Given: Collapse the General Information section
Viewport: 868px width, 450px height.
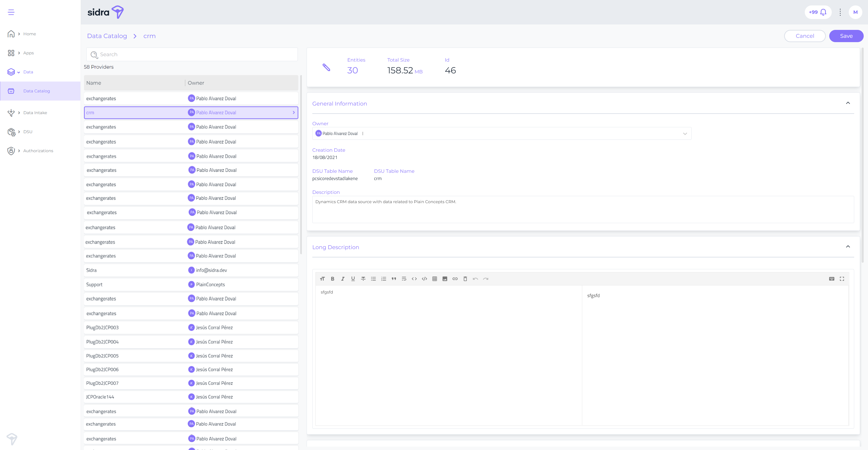Looking at the screenshot, I should 848,103.
